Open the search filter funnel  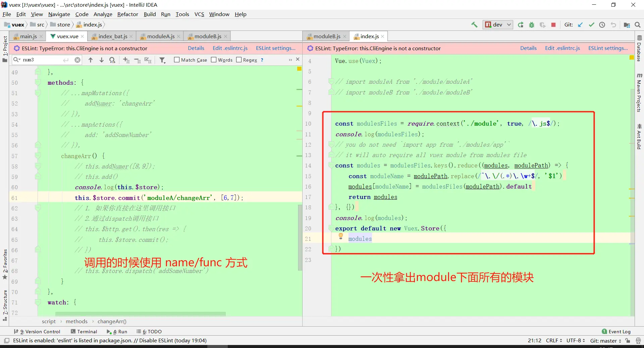click(162, 60)
